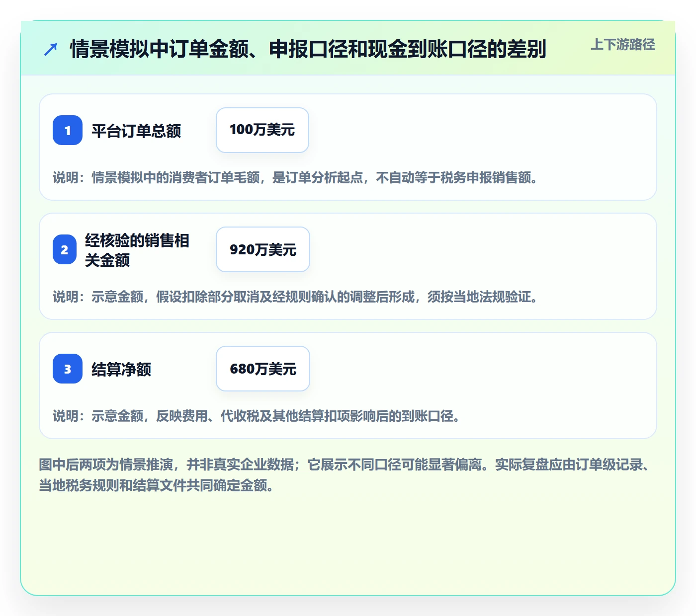Click the number 3 step badge
The width and height of the screenshot is (696, 616).
[x=68, y=369]
